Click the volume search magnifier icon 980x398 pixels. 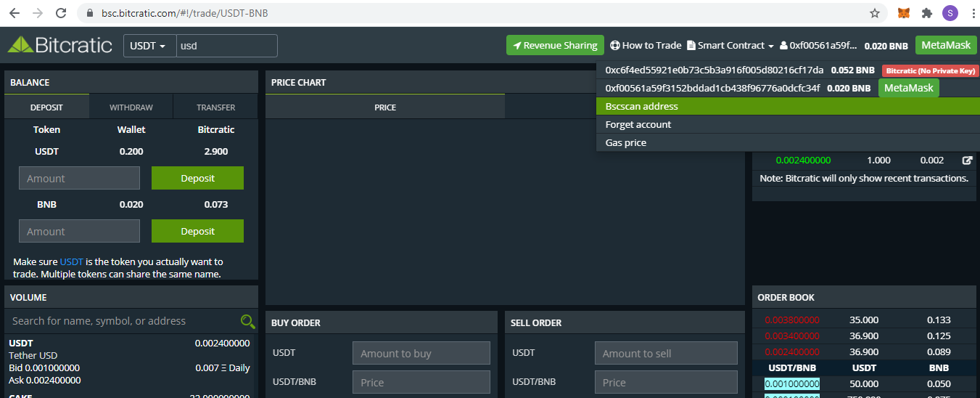click(x=247, y=321)
